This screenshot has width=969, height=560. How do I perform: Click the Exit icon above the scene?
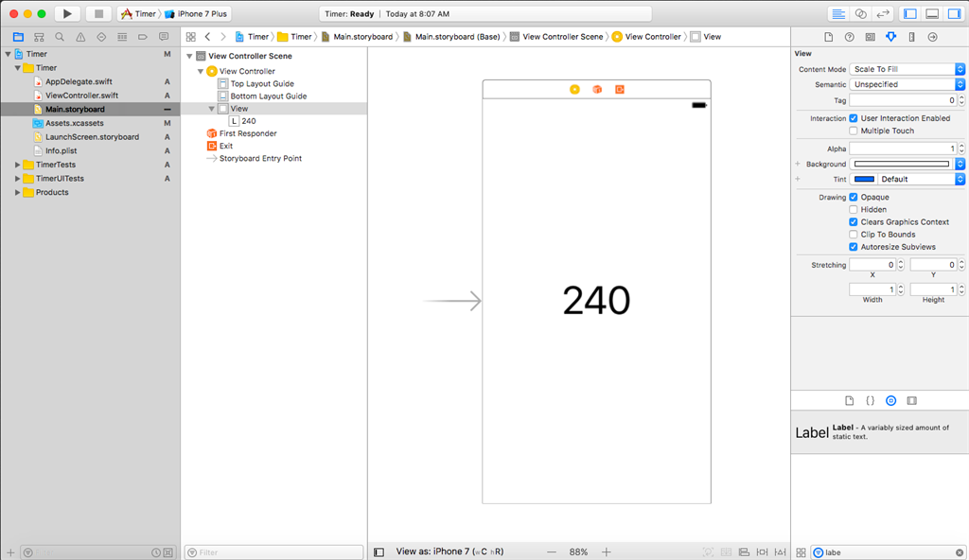point(619,90)
